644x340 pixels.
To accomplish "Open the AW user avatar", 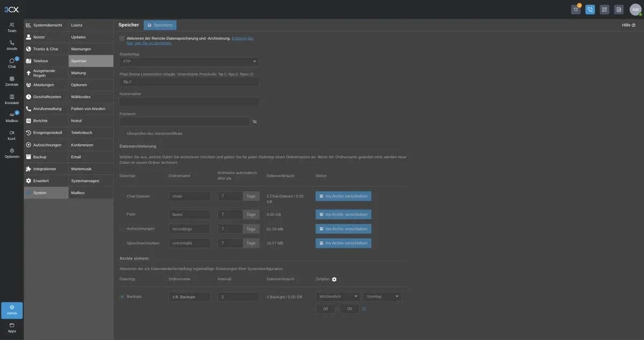I will click(636, 10).
